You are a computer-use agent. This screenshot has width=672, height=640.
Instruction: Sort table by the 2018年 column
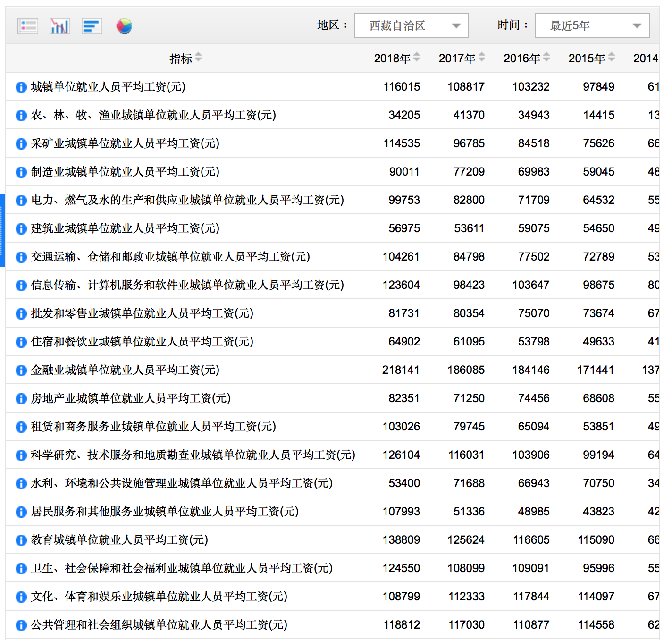pos(417,58)
